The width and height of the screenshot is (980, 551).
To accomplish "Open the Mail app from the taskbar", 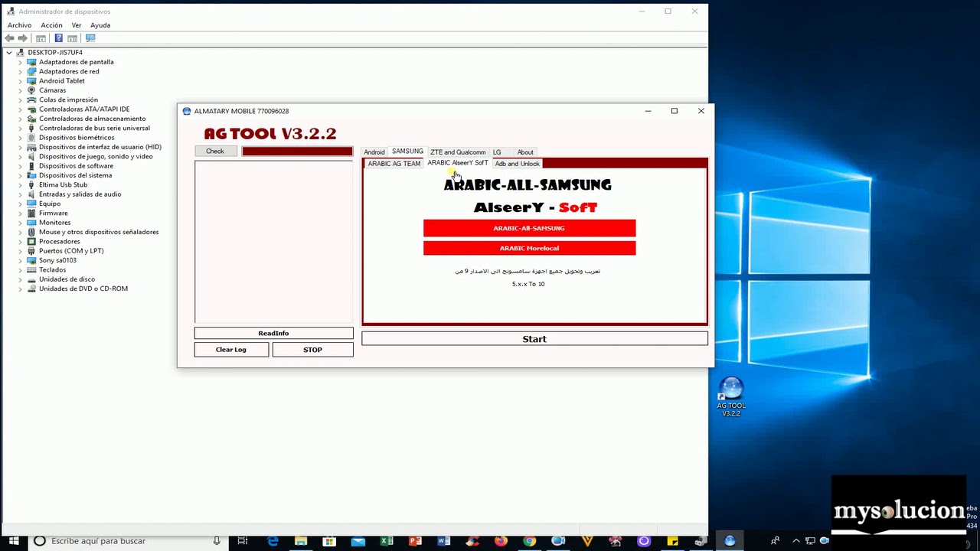I will 358,541.
